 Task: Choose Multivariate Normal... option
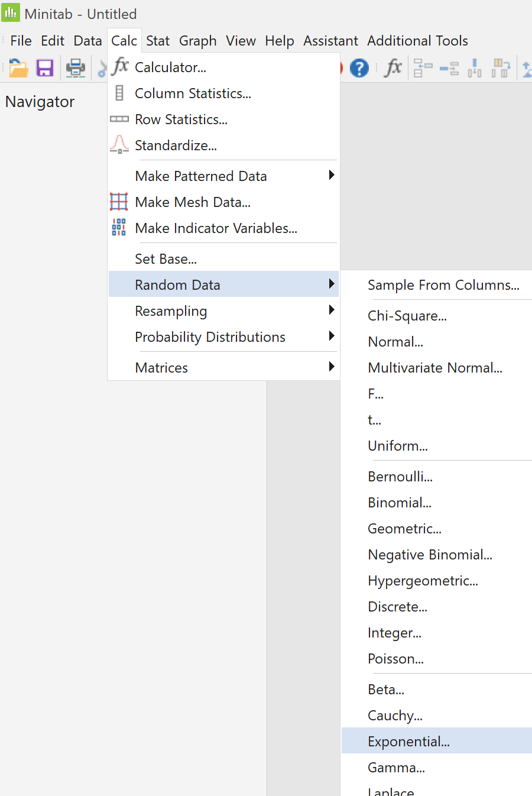[437, 368]
